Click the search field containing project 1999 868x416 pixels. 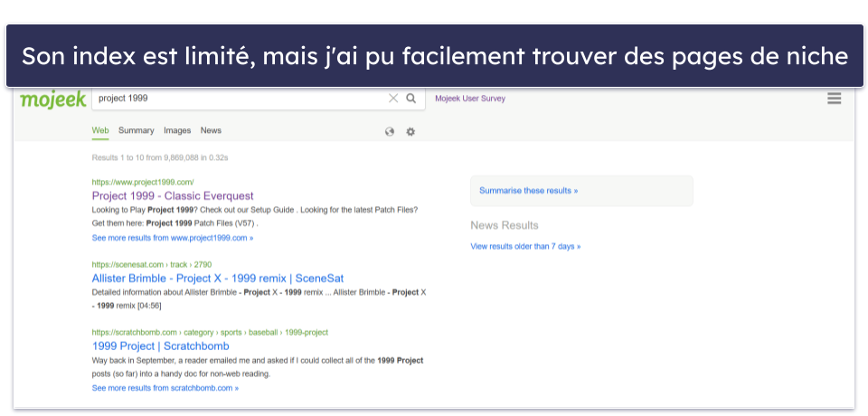pyautogui.click(x=258, y=98)
